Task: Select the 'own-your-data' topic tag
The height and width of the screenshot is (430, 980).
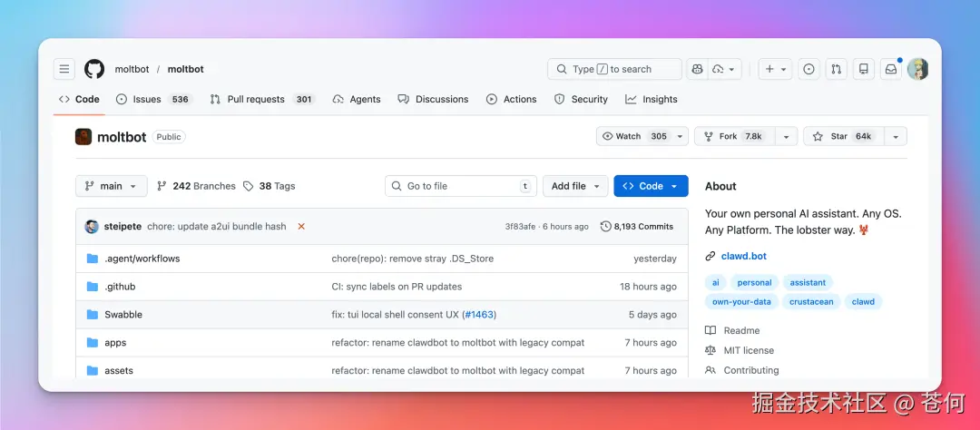Action: coord(742,302)
